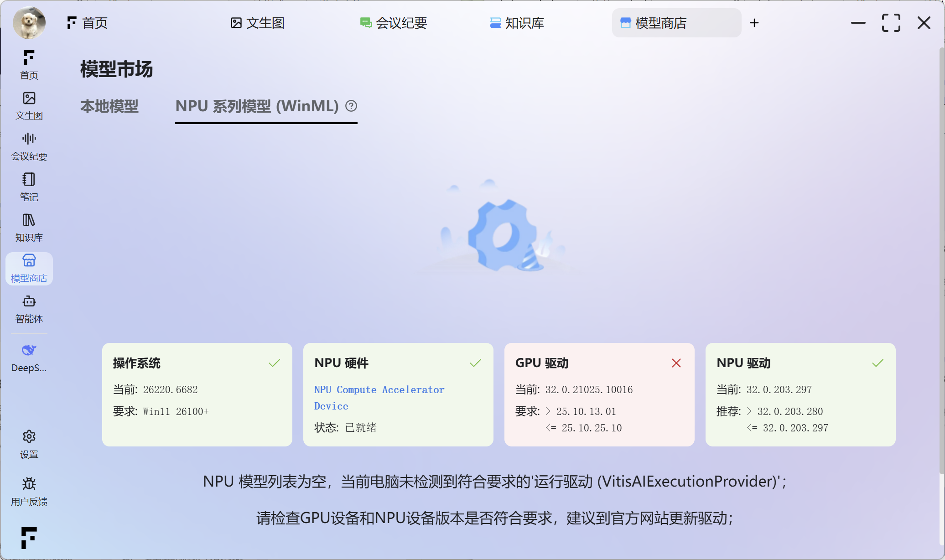Screen dimensions: 945x560
Task: Open the 文生图 sidebar icon
Action: click(29, 105)
